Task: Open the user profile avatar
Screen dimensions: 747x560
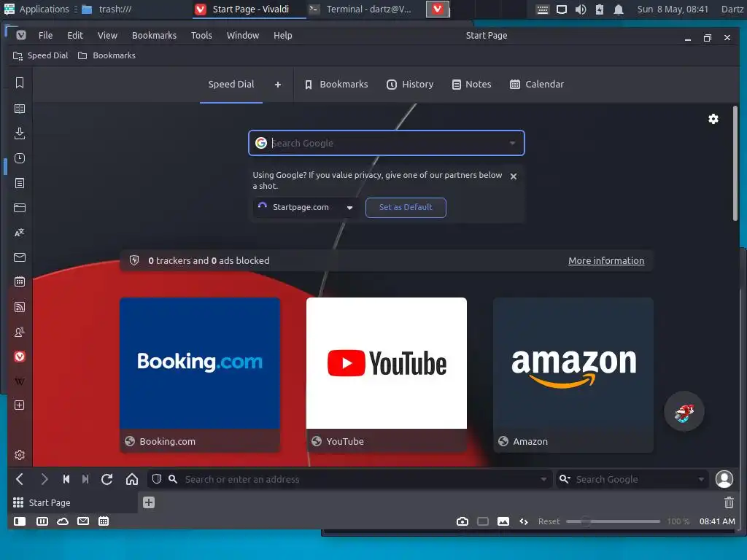Action: [724, 479]
